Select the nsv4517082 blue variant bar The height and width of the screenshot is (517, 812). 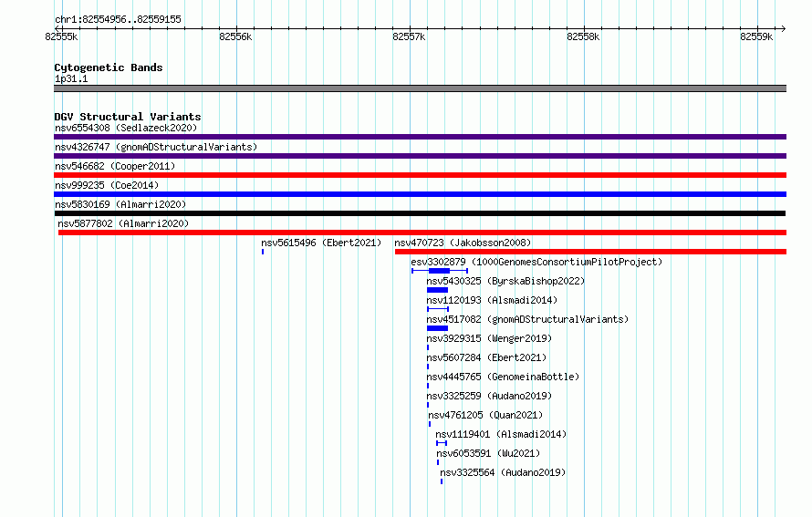(437, 328)
